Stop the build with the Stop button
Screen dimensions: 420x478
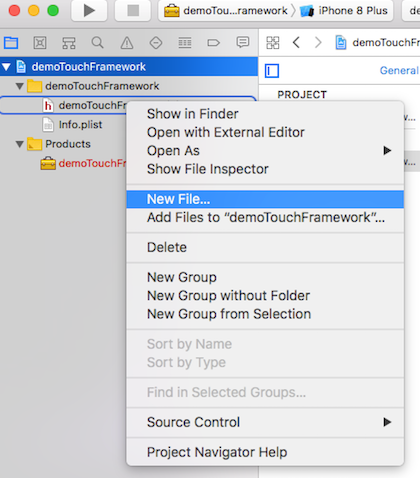[x=133, y=11]
